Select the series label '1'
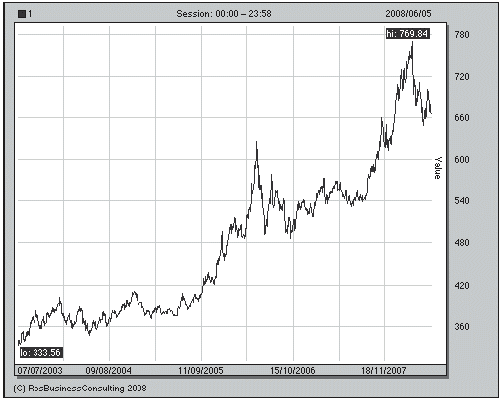The height and width of the screenshot is (400, 501). point(30,14)
